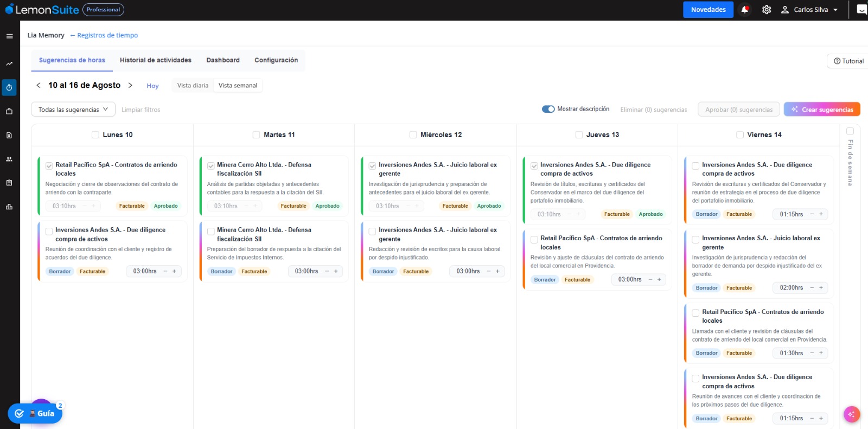Click Aprobar (0) sugerencias button
The image size is (868, 429).
pyautogui.click(x=739, y=110)
